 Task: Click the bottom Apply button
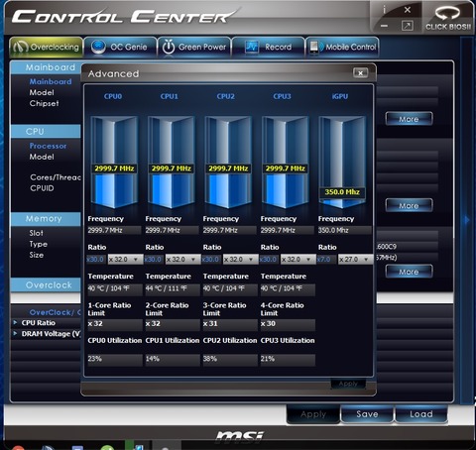tap(313, 414)
